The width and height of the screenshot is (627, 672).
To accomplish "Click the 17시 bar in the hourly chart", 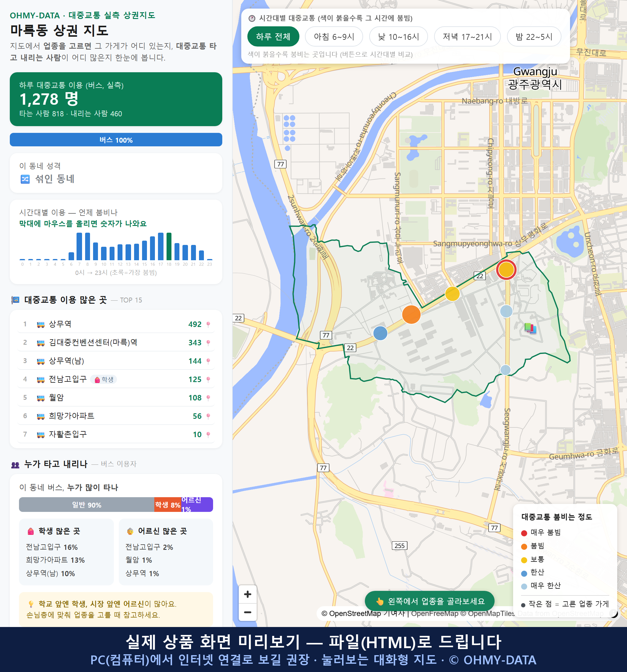I will 161,246.
